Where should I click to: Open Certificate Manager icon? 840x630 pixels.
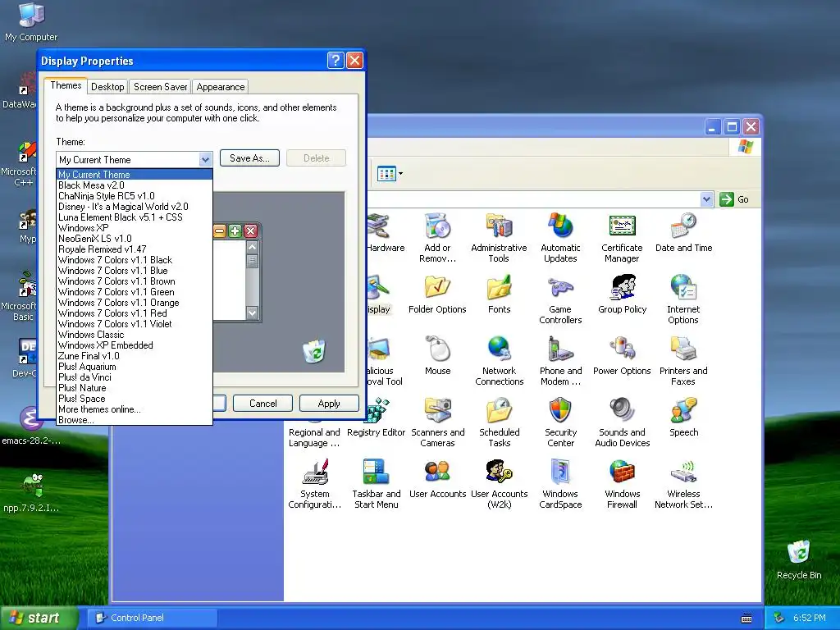point(622,237)
